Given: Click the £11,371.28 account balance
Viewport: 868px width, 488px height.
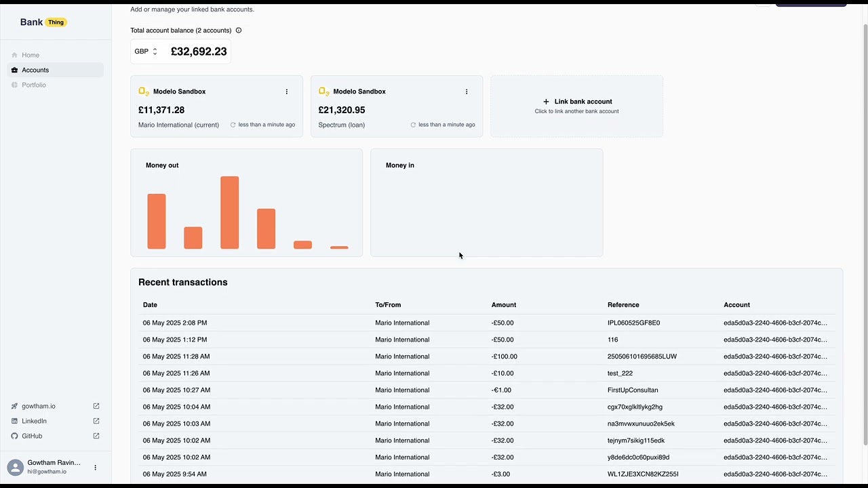Looking at the screenshot, I should (x=161, y=110).
